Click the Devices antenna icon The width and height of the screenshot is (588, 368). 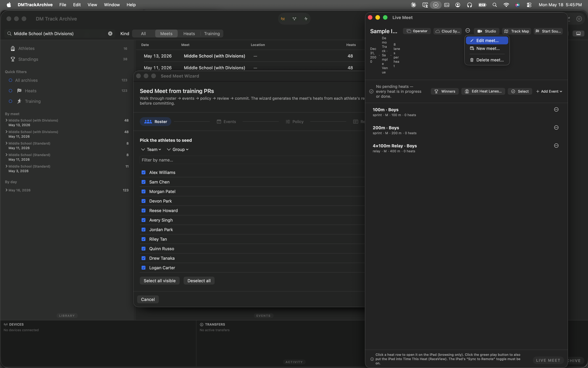tap(6, 324)
